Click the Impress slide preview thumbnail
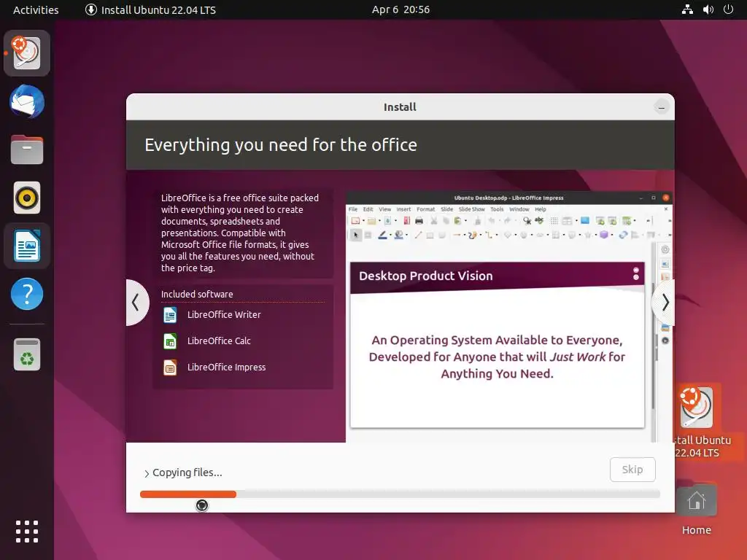747x560 pixels. click(x=497, y=344)
